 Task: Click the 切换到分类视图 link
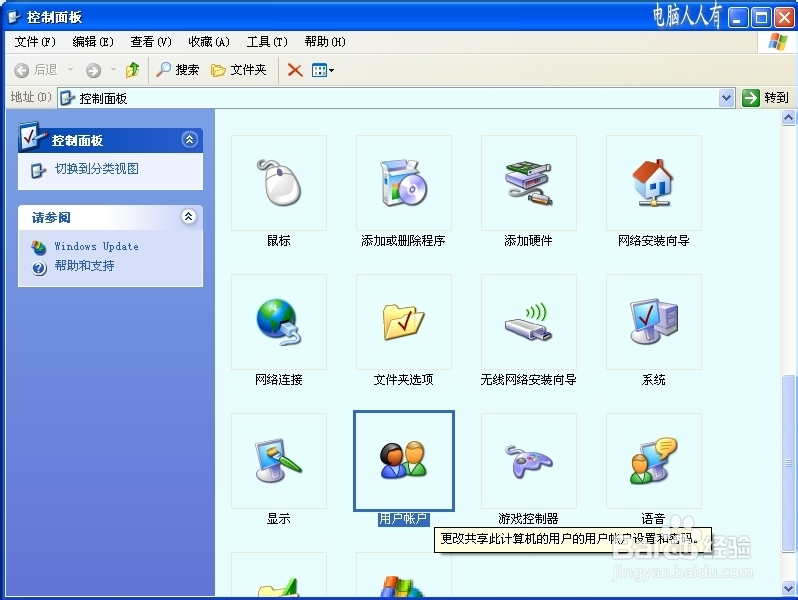[x=97, y=169]
